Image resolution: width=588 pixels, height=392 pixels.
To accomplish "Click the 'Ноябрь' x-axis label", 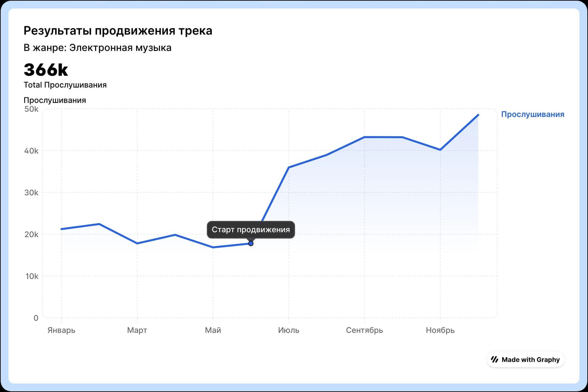I will pos(440,330).
